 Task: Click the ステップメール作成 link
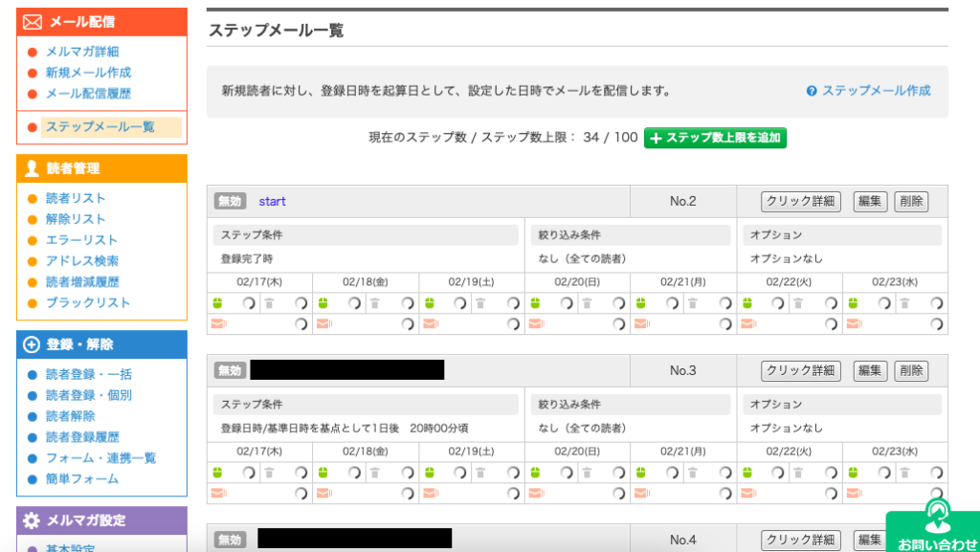876,91
